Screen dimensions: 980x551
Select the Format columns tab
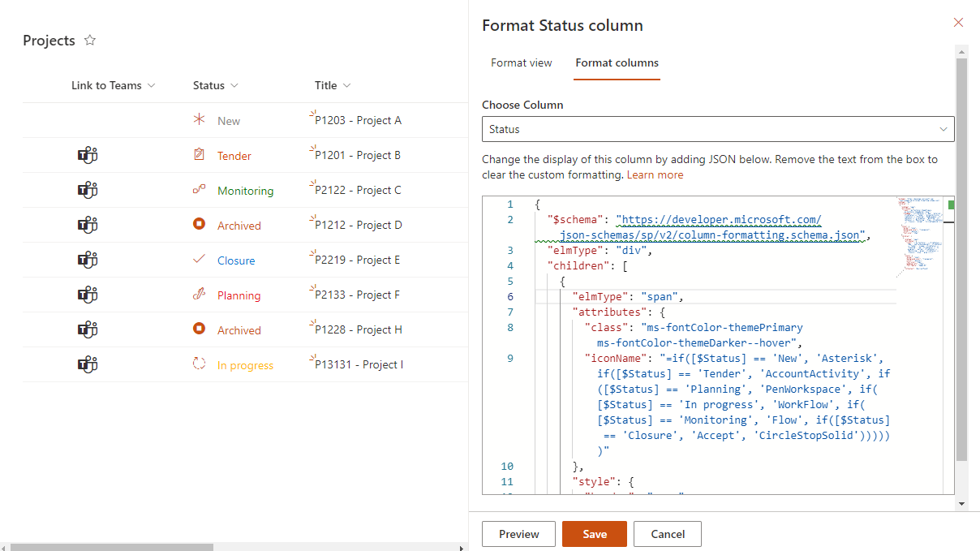[x=617, y=62]
